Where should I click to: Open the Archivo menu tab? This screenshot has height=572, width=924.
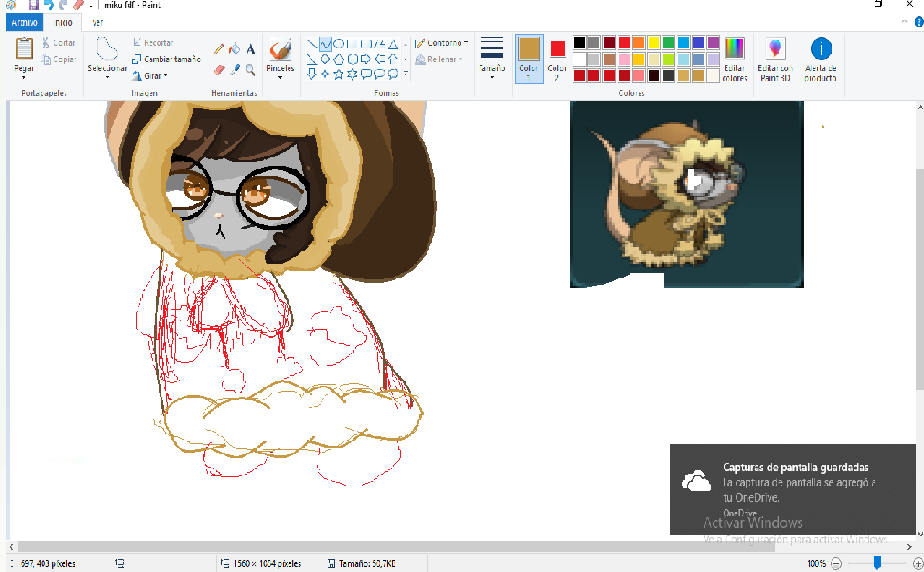tap(24, 22)
